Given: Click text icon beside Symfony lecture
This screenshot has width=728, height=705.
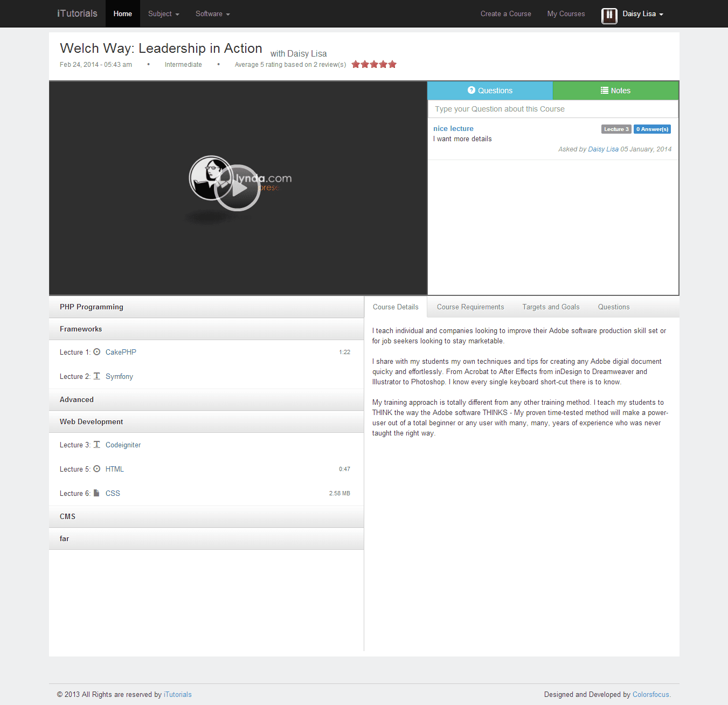Looking at the screenshot, I should [97, 376].
